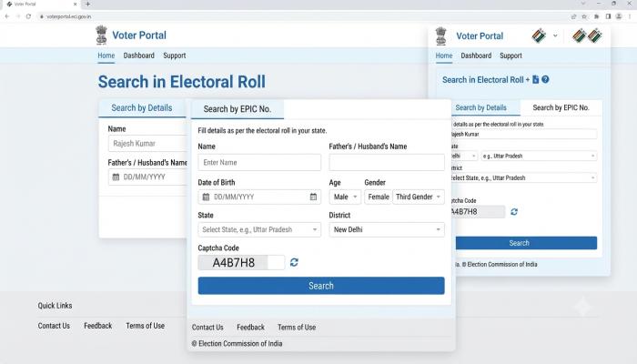Screen dimensions: 637x364
Task: Click the Enter Name field in the center form
Action: (x=259, y=162)
